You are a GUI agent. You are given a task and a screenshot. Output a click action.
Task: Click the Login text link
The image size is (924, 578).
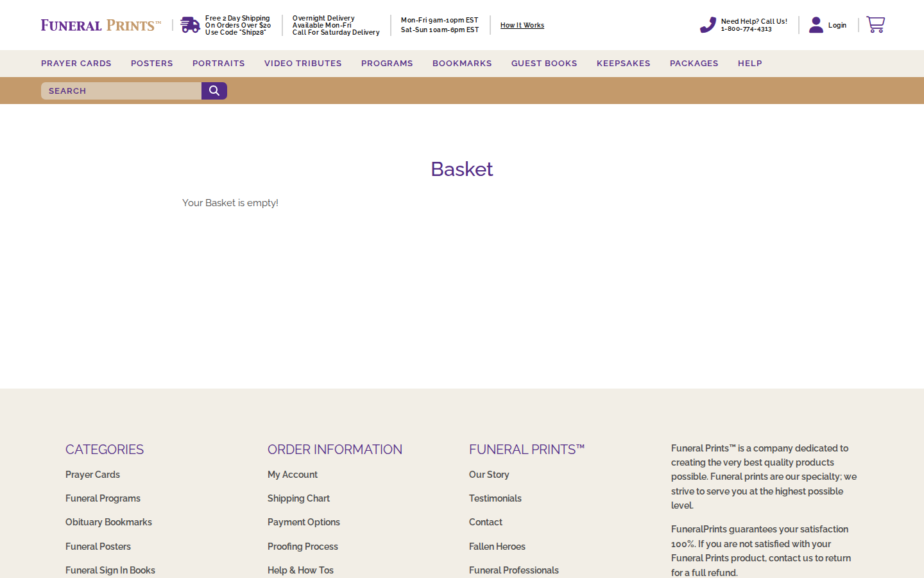[x=837, y=26]
